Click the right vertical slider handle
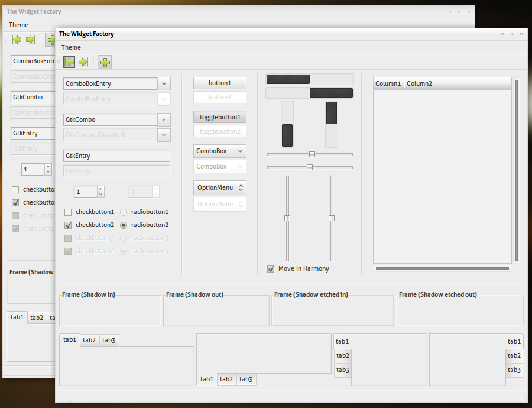The height and width of the screenshot is (408, 532). pos(332,218)
